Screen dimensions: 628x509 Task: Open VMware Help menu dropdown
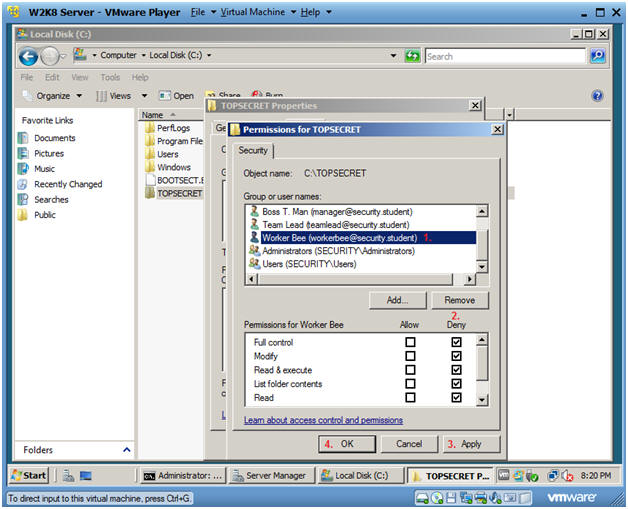[x=316, y=12]
